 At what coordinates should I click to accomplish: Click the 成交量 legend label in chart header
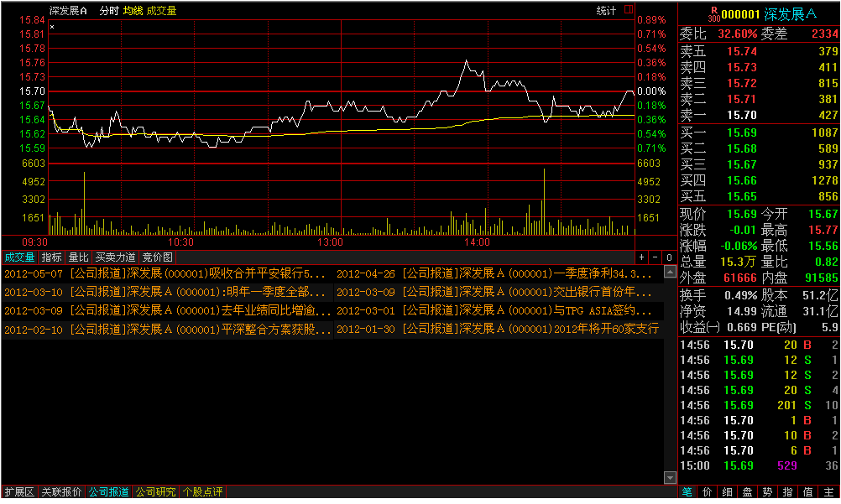tap(161, 11)
